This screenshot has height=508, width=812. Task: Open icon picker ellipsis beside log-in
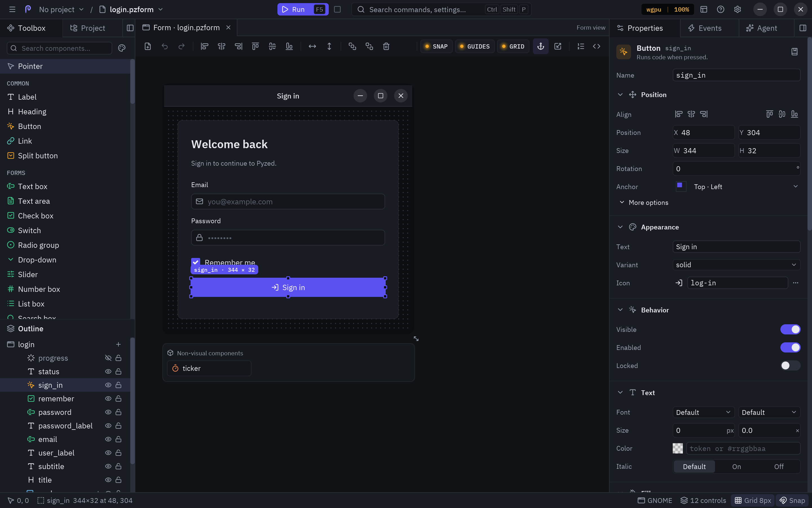point(795,283)
